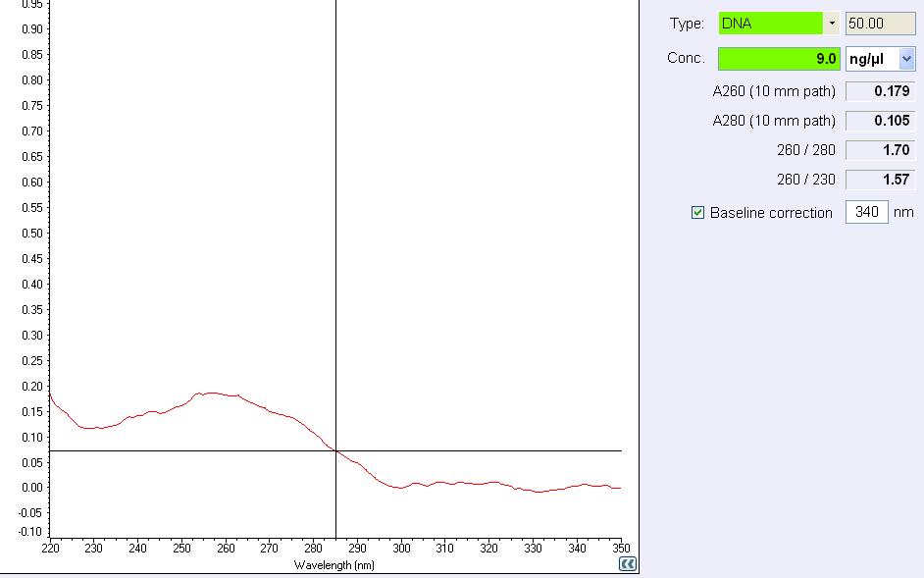Screen dimensions: 924x578
Task: Click the spectrum curve at 220 nm
Action: coord(50,394)
